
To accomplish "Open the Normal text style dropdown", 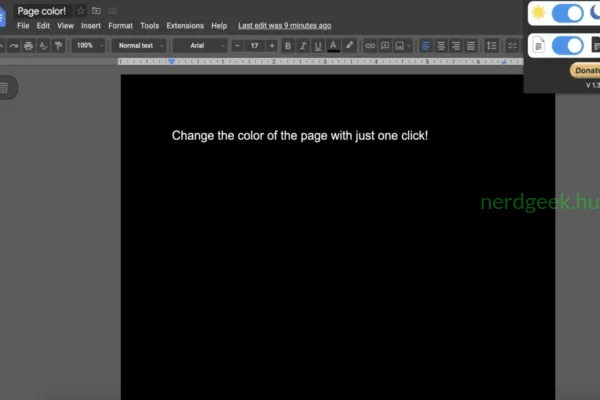I will tap(139, 46).
